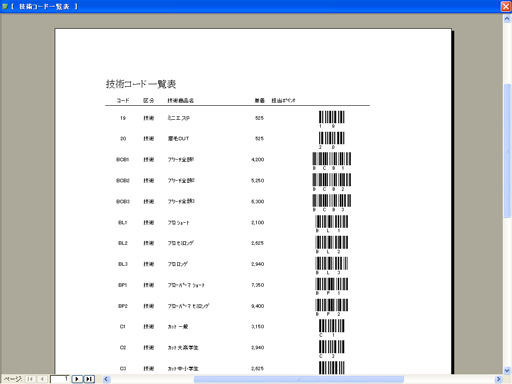Screen dimensions: 512x384
Task: Go to the first page button
Action: (30, 379)
